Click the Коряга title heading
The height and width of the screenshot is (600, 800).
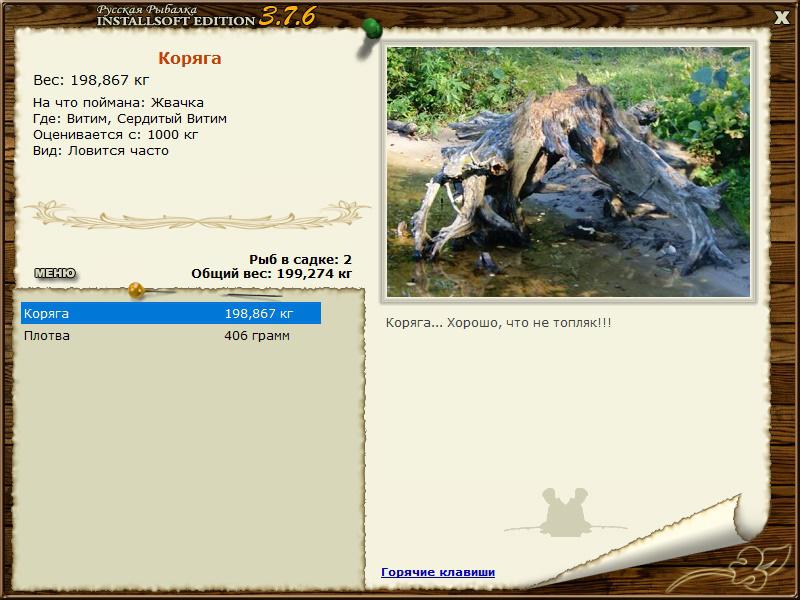[189, 58]
